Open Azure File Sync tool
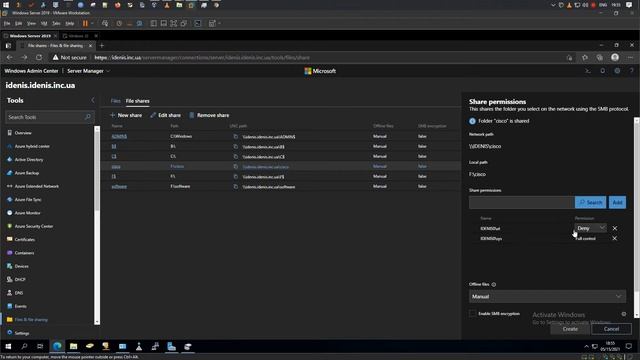This screenshot has height=360, width=640. [28, 200]
